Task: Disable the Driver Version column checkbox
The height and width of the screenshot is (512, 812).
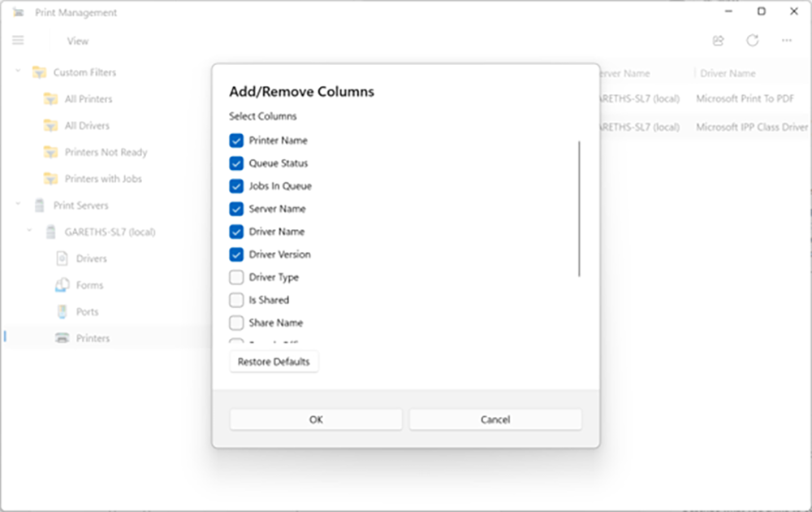Action: coord(236,254)
